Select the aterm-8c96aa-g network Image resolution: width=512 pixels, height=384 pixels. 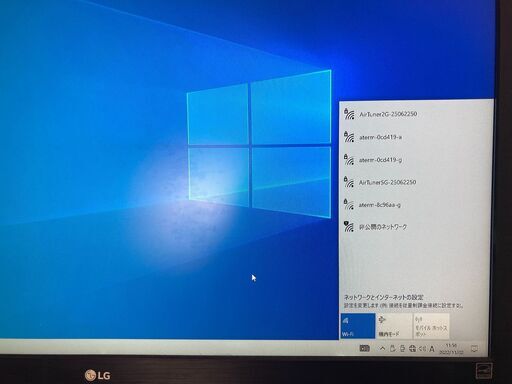pyautogui.click(x=416, y=205)
